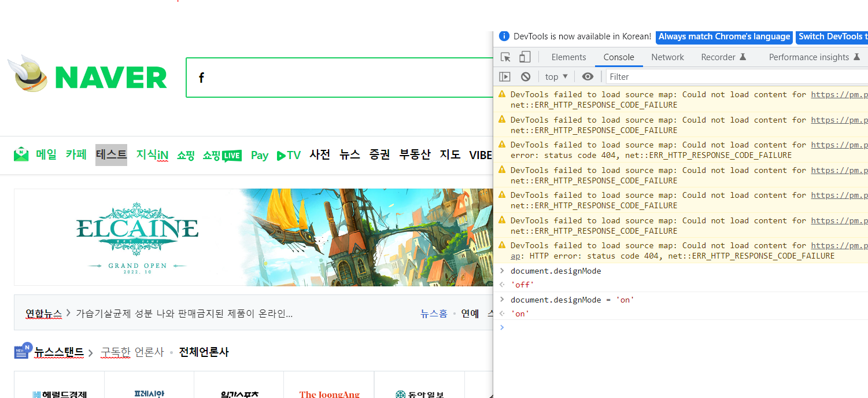The width and height of the screenshot is (868, 398).
Task: Toggle the device toolbar icon in DevTools
Action: click(x=525, y=57)
